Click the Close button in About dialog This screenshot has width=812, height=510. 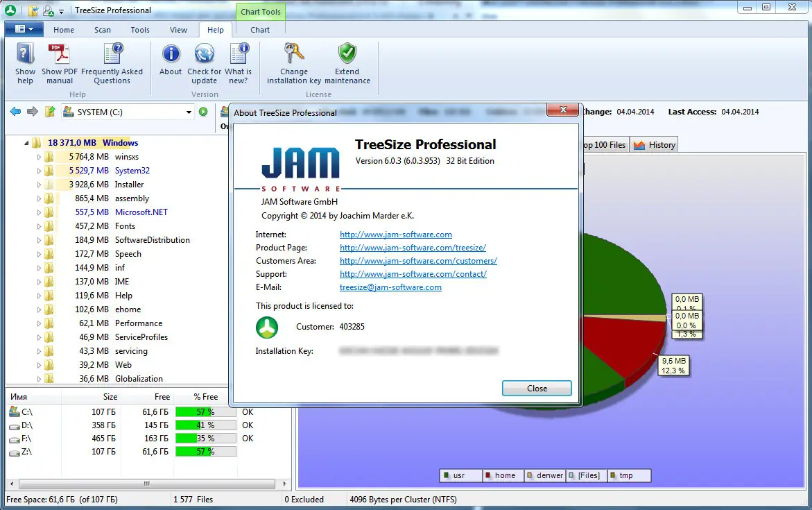[x=537, y=388]
